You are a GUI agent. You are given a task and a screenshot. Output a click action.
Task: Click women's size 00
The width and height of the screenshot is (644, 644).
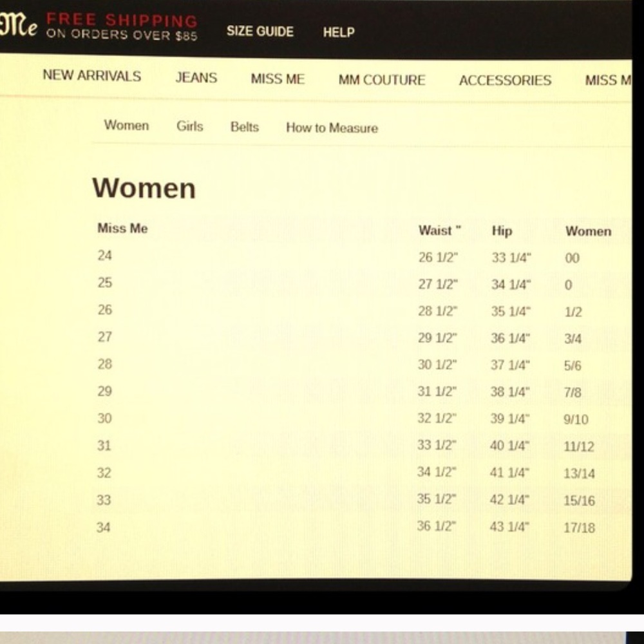click(572, 258)
